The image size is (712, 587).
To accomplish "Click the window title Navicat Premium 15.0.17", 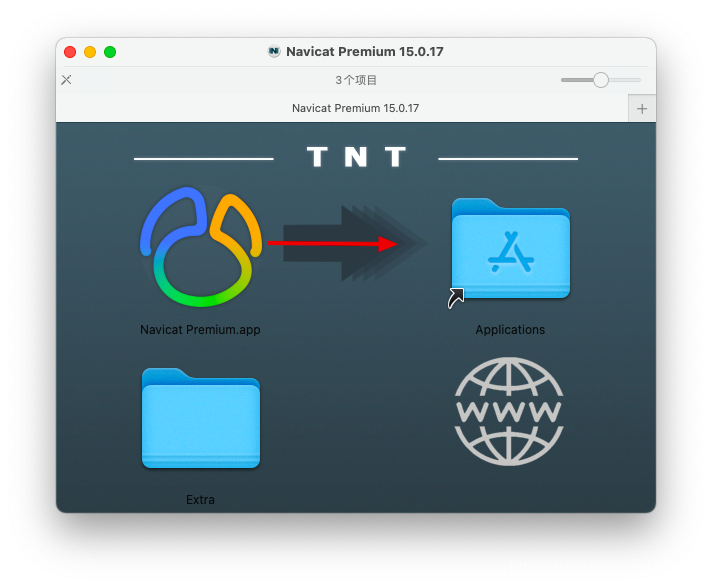I will (x=365, y=51).
